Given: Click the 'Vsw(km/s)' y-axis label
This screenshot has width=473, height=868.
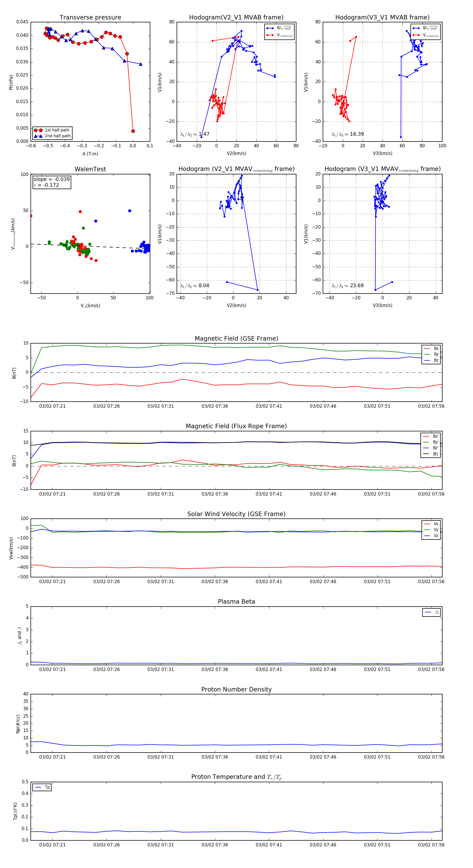Looking at the screenshot, I should point(11,548).
